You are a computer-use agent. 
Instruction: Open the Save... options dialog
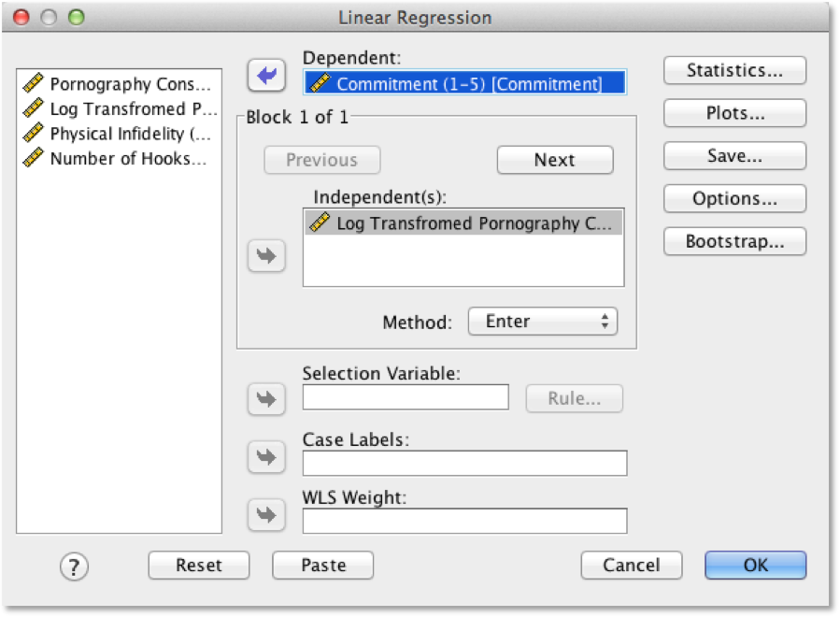734,156
